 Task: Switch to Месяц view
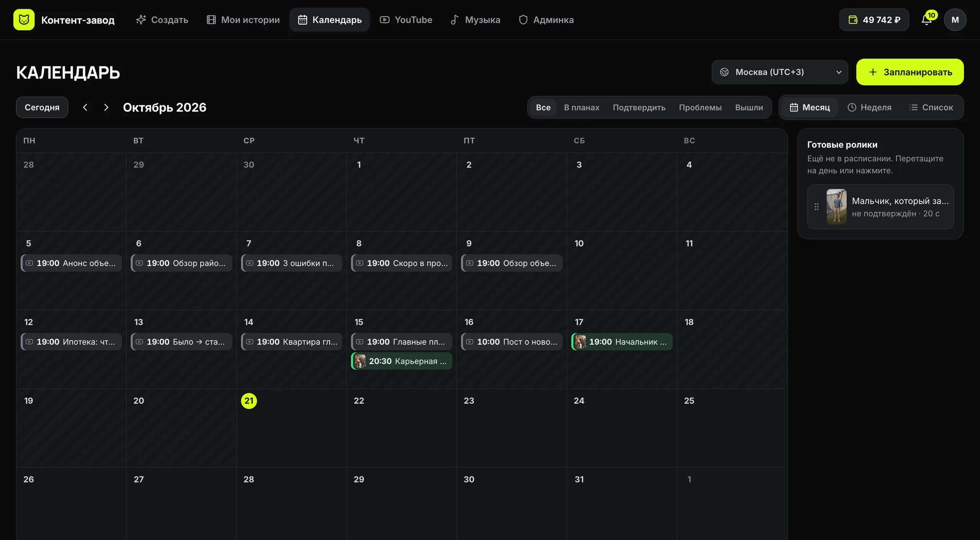click(810, 108)
